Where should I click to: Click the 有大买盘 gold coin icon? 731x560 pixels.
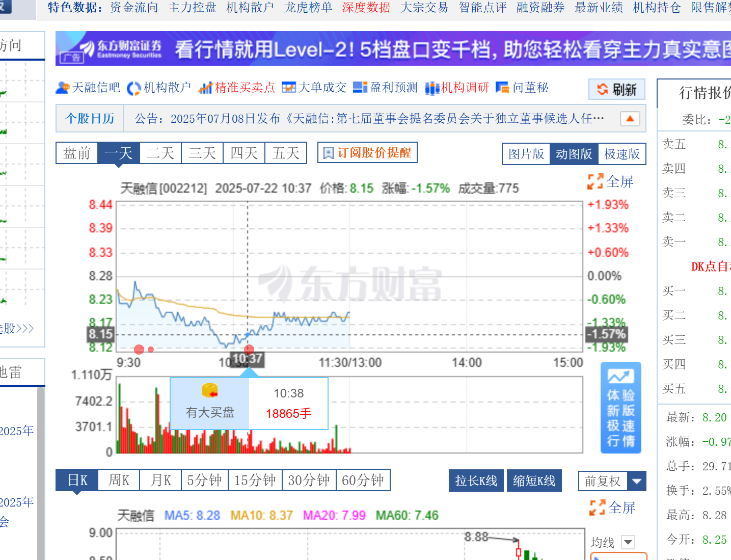(x=210, y=391)
